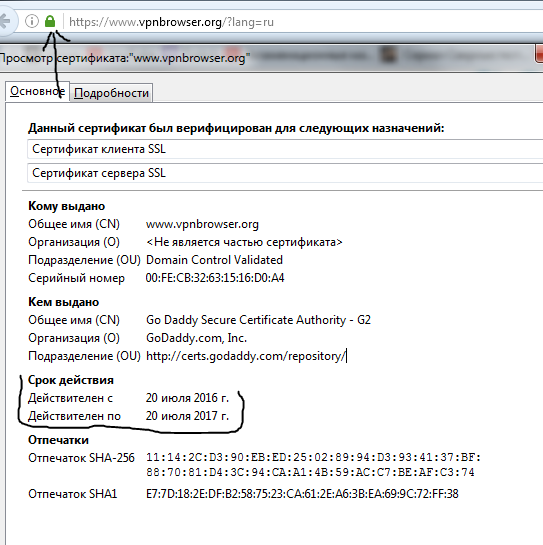Click the green padlock security icon

pyautogui.click(x=50, y=21)
